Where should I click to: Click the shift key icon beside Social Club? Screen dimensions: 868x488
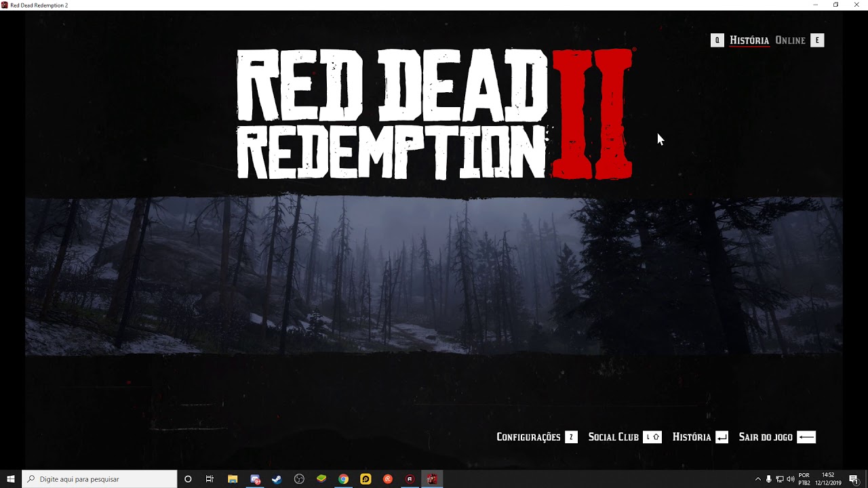[x=652, y=437]
